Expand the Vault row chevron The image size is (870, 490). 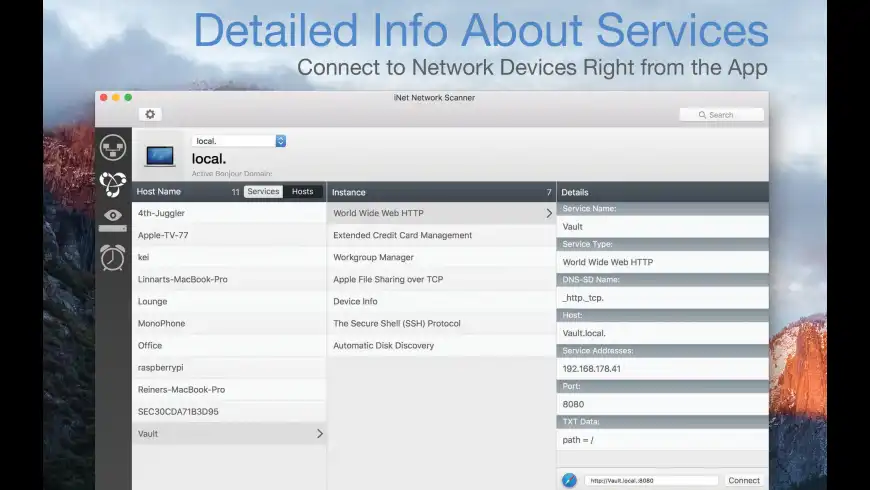[x=320, y=434]
